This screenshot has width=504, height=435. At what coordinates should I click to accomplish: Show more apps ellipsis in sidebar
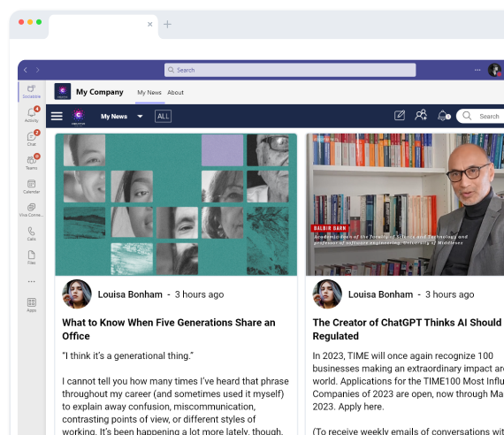pyautogui.click(x=32, y=281)
